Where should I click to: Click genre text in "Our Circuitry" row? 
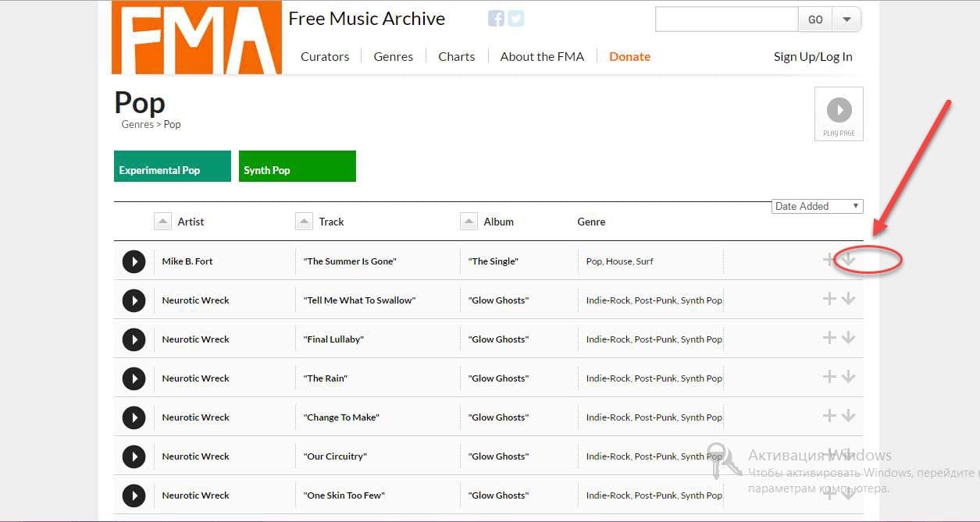click(654, 456)
